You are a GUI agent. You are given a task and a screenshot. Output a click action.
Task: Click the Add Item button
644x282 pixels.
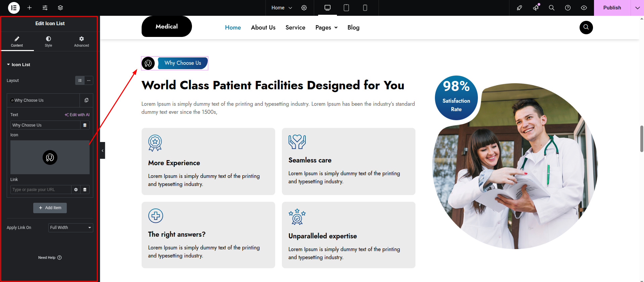pos(50,208)
